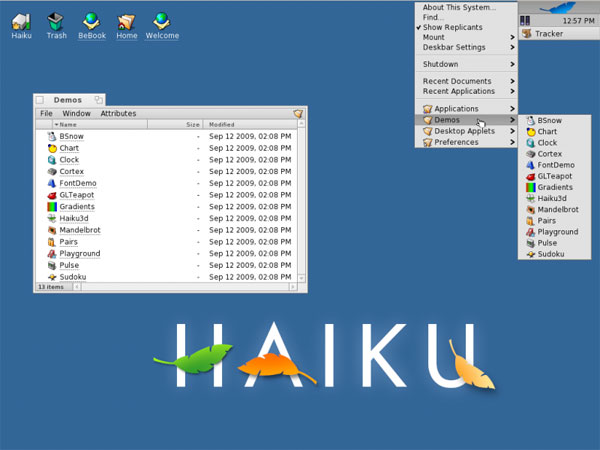Open the Attributes menu in Demos window

pos(118,113)
